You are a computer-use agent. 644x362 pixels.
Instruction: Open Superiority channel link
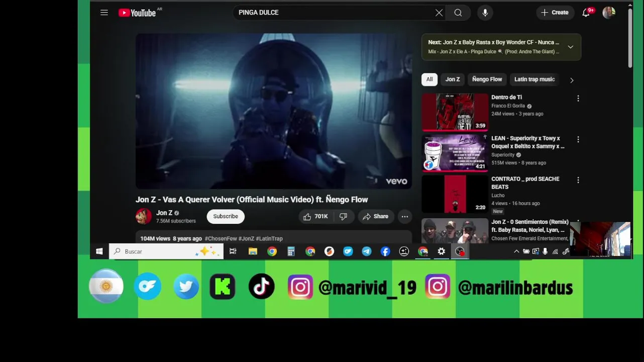503,155
